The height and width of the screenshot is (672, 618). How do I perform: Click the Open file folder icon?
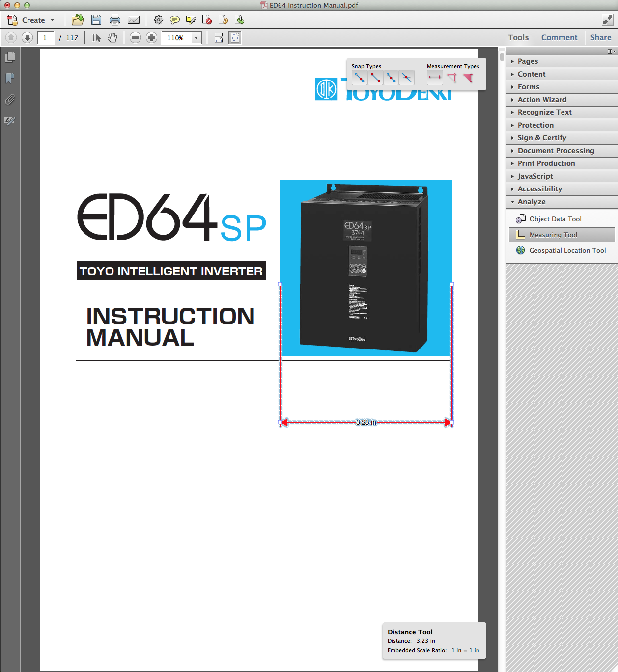click(78, 20)
